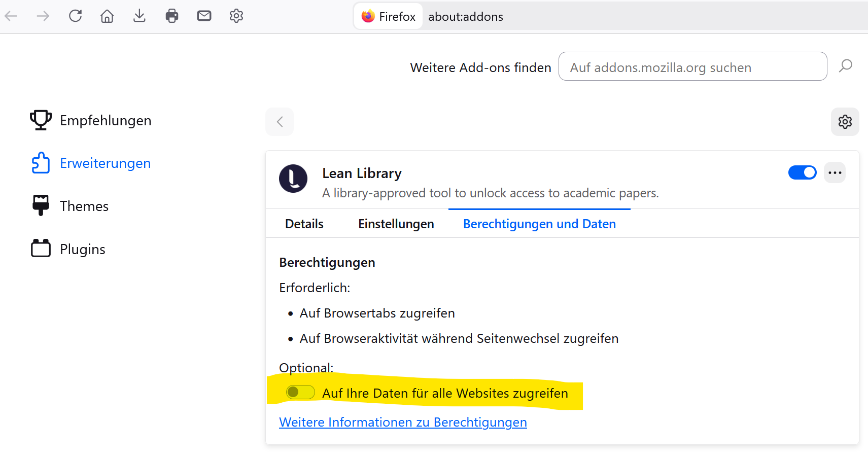Screen dimensions: 868x456
Task: Click the browser reload icon
Action: pyautogui.click(x=75, y=16)
